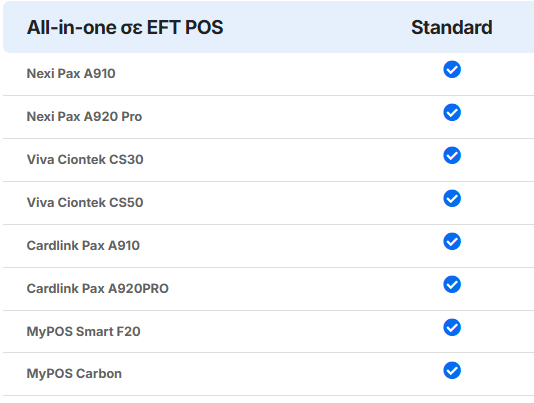The width and height of the screenshot is (534, 403).
Task: Click the Nexi Pax A910 row label
Action: tap(71, 74)
